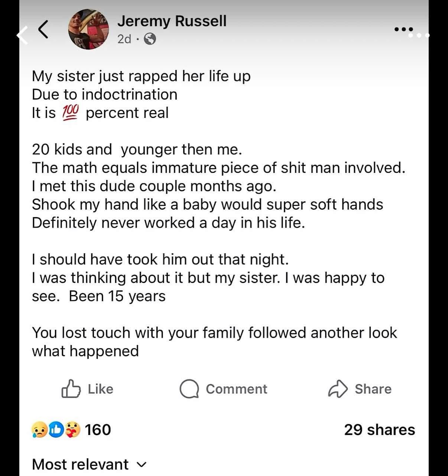The width and height of the screenshot is (448, 476).
Task: Tap the white outer back chevron
Action: pos(22,36)
